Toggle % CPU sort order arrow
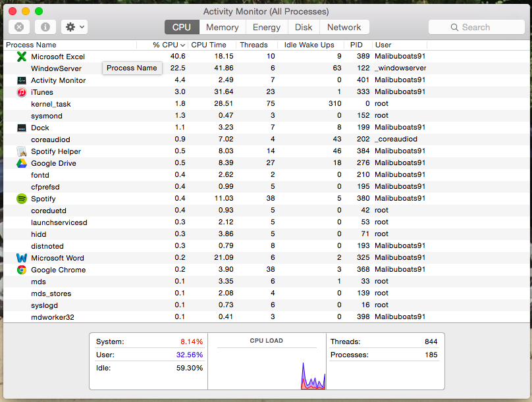This screenshot has width=532, height=402. (182, 45)
